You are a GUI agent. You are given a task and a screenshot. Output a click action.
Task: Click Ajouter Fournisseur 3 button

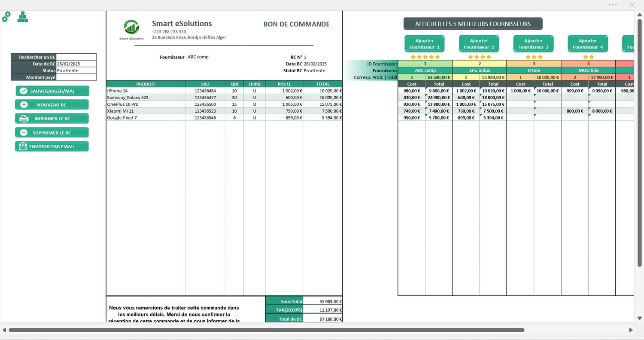(x=533, y=44)
